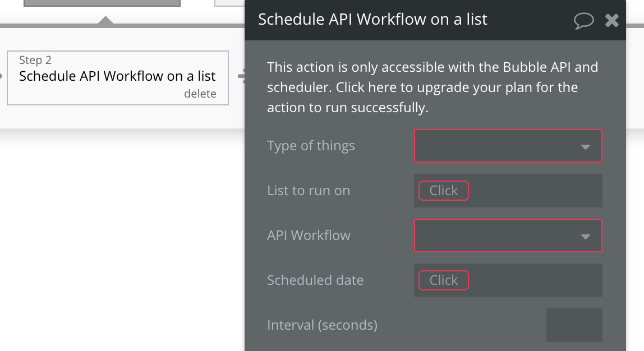Open the Type of things dropdown
644x351 pixels.
[x=508, y=146]
